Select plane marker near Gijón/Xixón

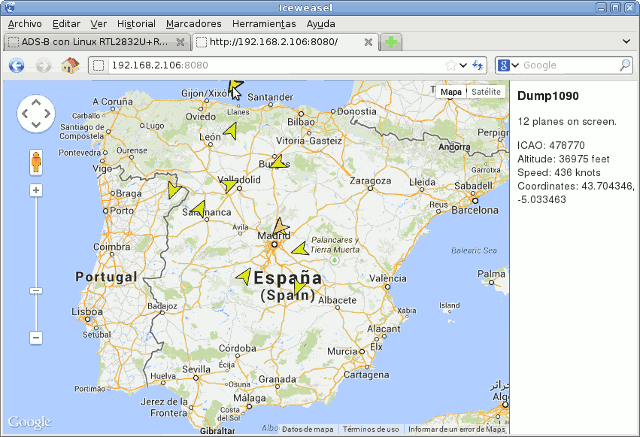235,86
